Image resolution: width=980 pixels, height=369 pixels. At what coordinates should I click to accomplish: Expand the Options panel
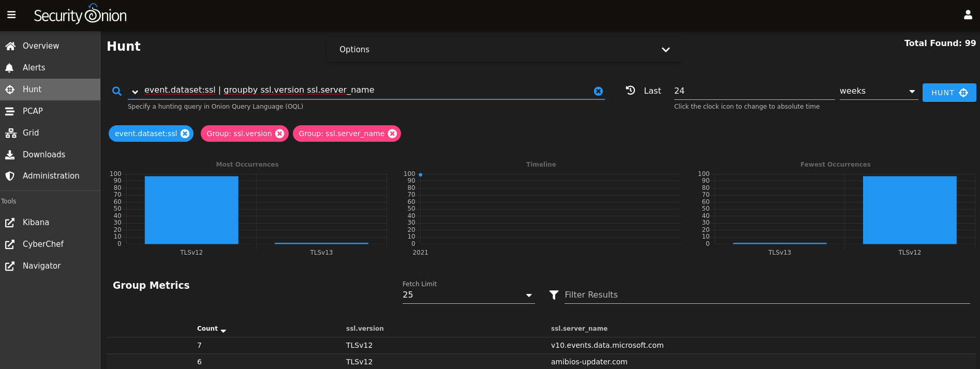coord(504,50)
